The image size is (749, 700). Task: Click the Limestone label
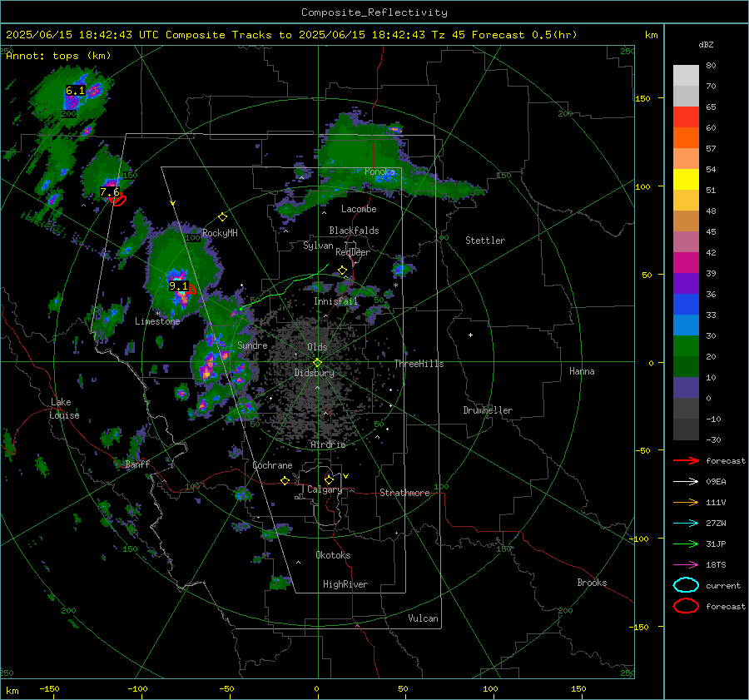tap(157, 321)
